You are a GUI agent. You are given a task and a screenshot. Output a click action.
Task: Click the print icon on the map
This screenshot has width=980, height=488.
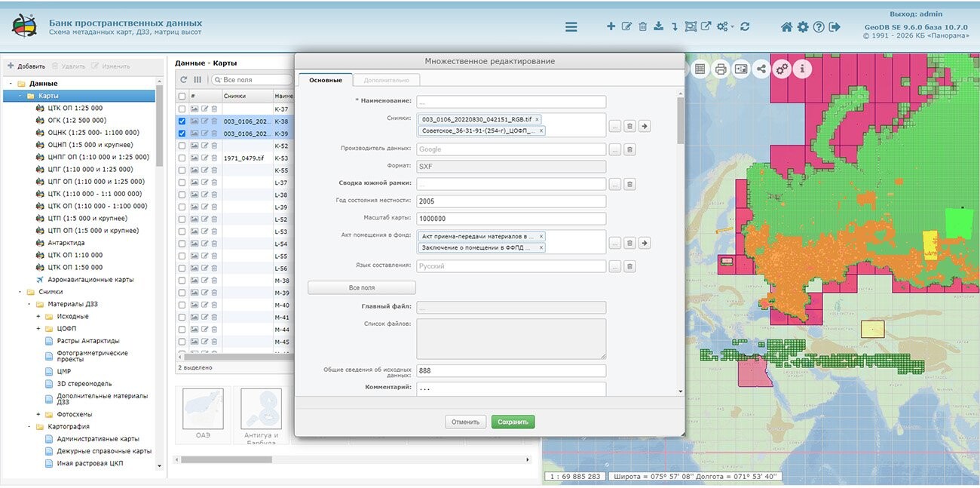(x=721, y=69)
